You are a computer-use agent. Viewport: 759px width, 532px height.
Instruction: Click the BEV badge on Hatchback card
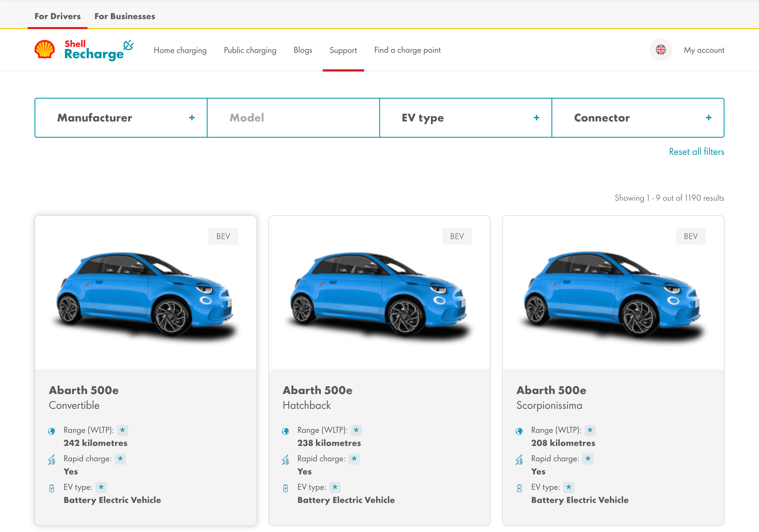coord(457,236)
